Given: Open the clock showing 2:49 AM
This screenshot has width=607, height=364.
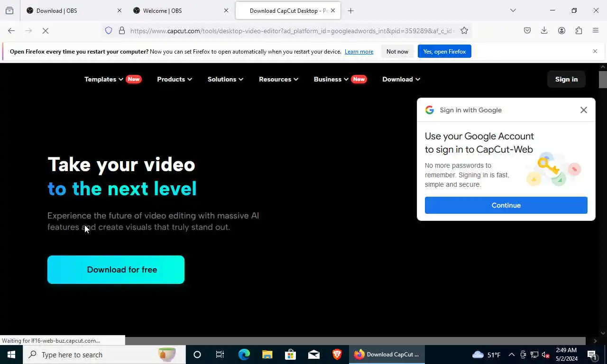Looking at the screenshot, I should click(566, 355).
